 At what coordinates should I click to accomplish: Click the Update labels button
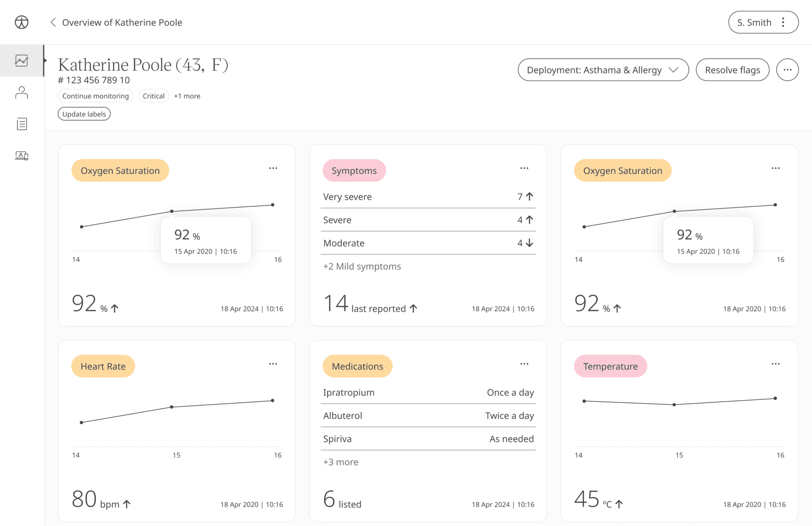(x=84, y=114)
